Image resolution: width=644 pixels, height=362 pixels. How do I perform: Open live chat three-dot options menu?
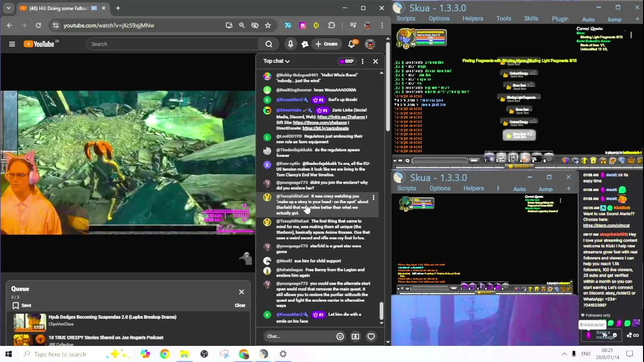pyautogui.click(x=362, y=61)
